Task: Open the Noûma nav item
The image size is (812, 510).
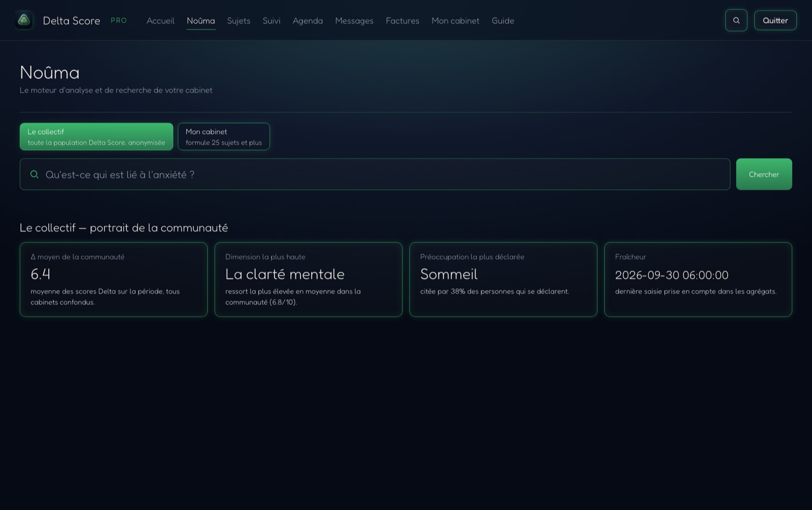Action: [x=201, y=21]
